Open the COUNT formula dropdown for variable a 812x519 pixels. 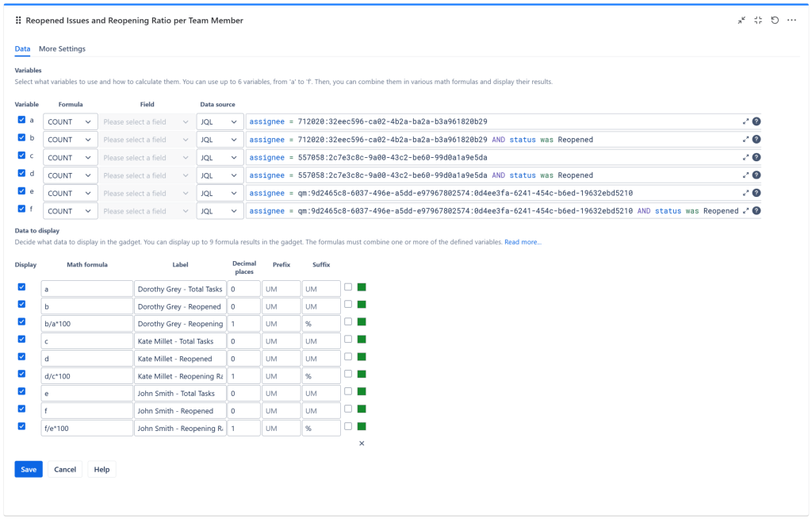click(x=70, y=122)
